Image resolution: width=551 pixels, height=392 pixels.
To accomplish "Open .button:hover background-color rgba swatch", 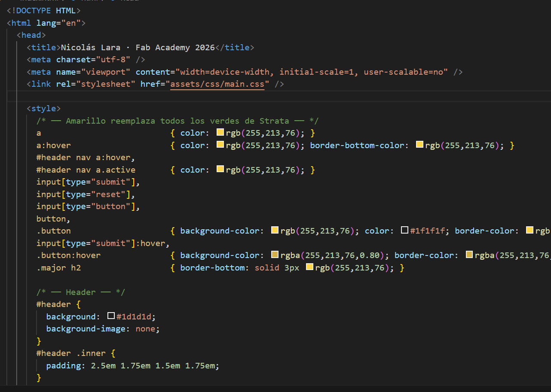I will point(275,255).
